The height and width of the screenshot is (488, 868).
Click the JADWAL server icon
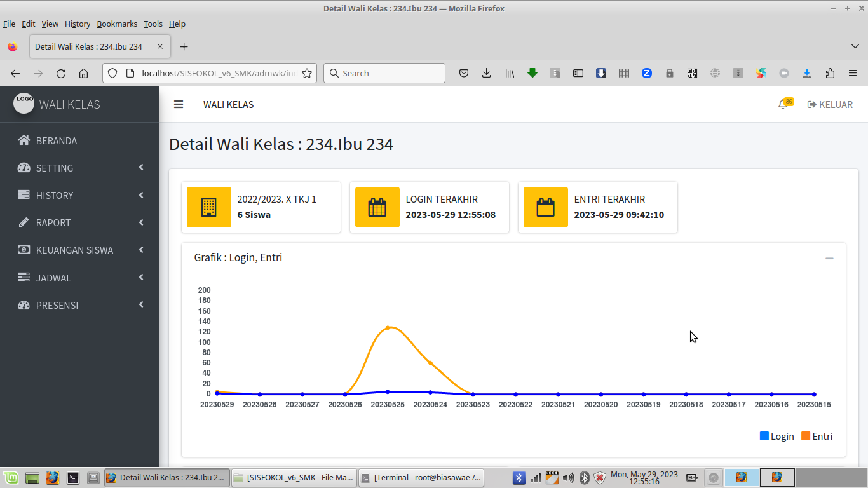point(24,278)
